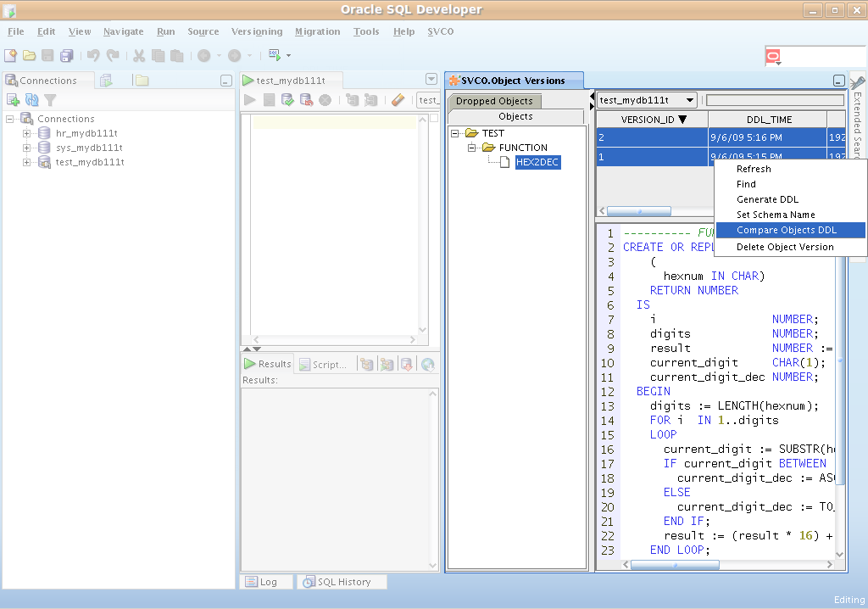This screenshot has height=609, width=868.
Task: Collapse the TEST folder in Objects tree
Action: click(455, 133)
